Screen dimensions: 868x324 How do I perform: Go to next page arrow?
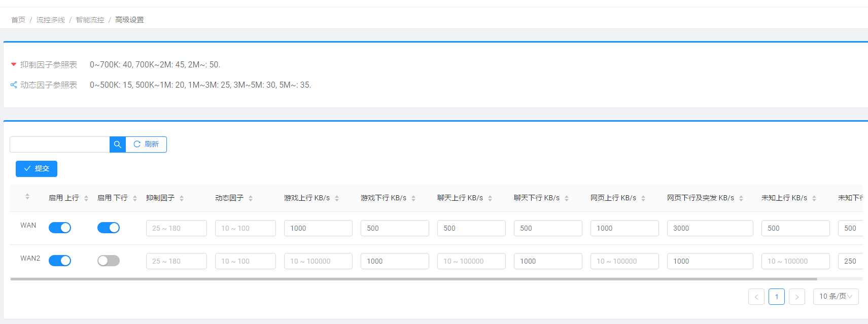797,297
